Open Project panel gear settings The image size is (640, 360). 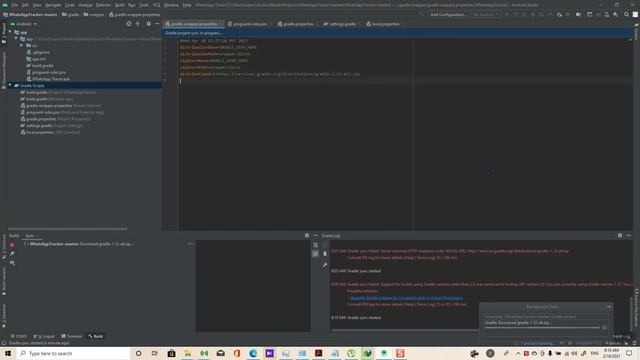(x=149, y=24)
